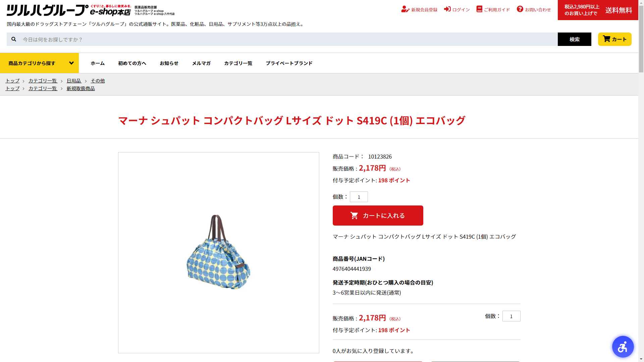Click the magnifying glass search icon
Screen dimensions: 644x362
[x=14, y=39]
